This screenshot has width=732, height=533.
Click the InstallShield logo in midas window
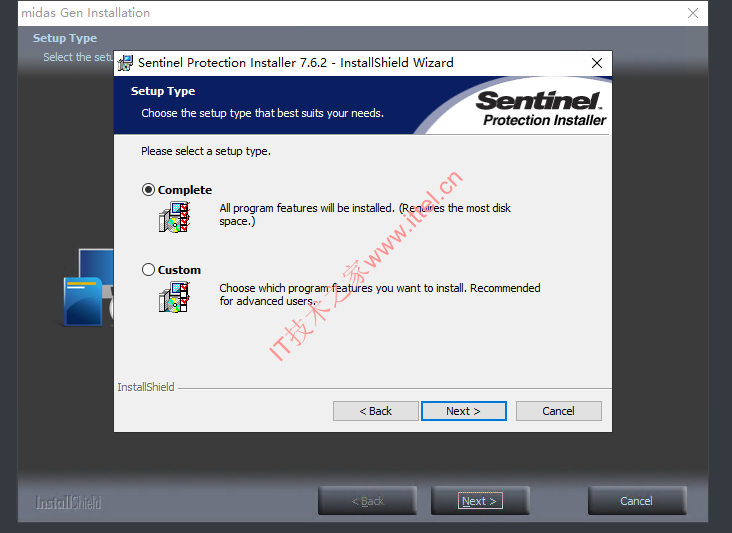68,502
